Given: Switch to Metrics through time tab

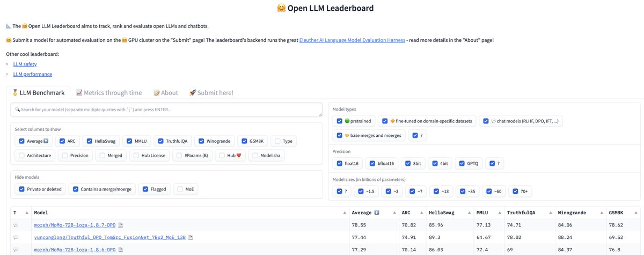Looking at the screenshot, I should 109,92.
